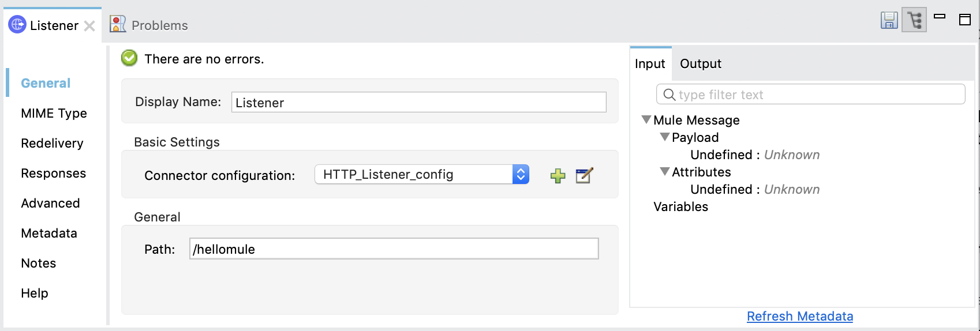Open the Problems tab

point(159,25)
